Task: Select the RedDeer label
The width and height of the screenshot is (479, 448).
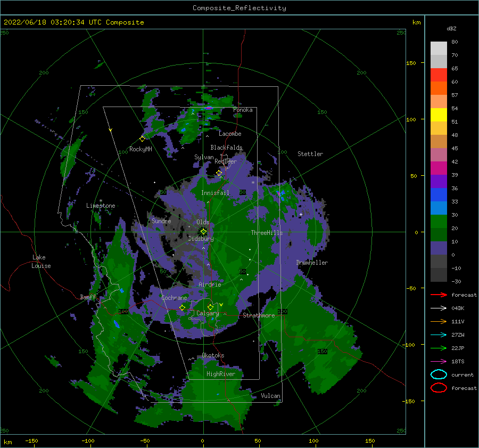Action: [226, 161]
